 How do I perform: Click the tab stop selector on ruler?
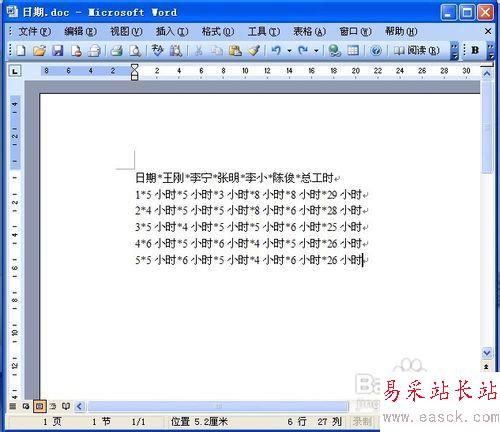coord(15,71)
